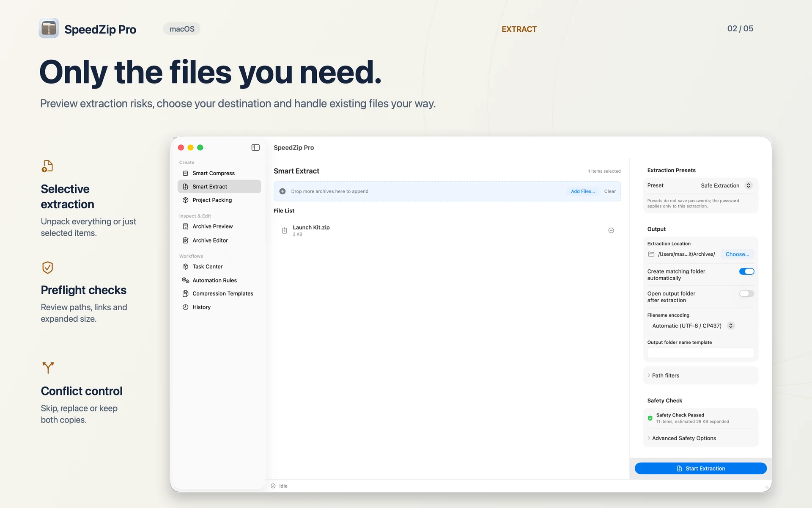The image size is (812, 508).
Task: Click the Archive Preview icon
Action: 185,226
